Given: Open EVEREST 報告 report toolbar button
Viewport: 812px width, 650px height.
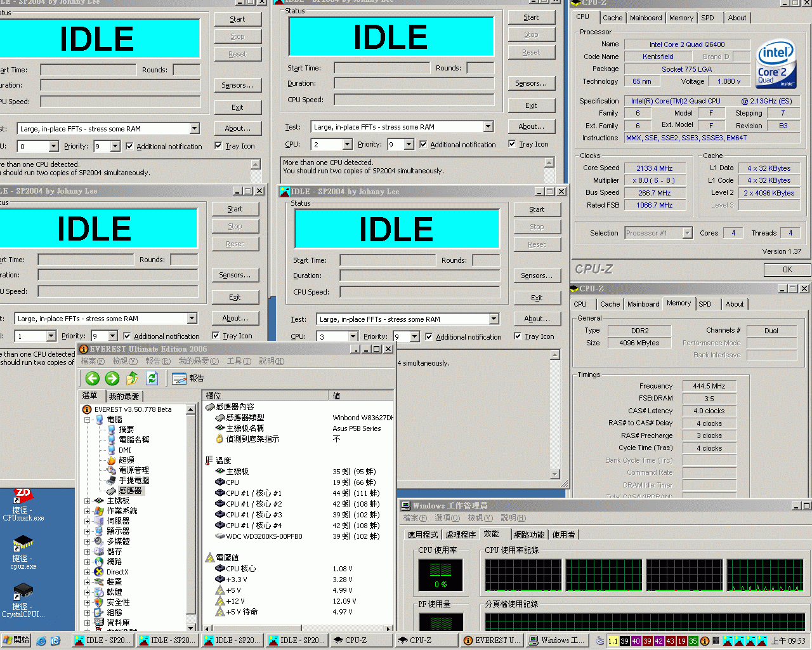Looking at the screenshot, I should (x=188, y=378).
